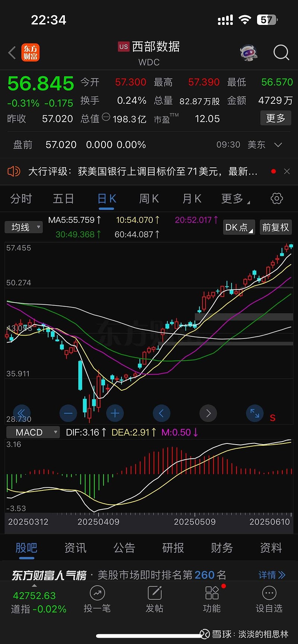Image resolution: width=298 pixels, height=644 pixels.
Task: Switch to 五日 chart tab
Action: click(63, 199)
